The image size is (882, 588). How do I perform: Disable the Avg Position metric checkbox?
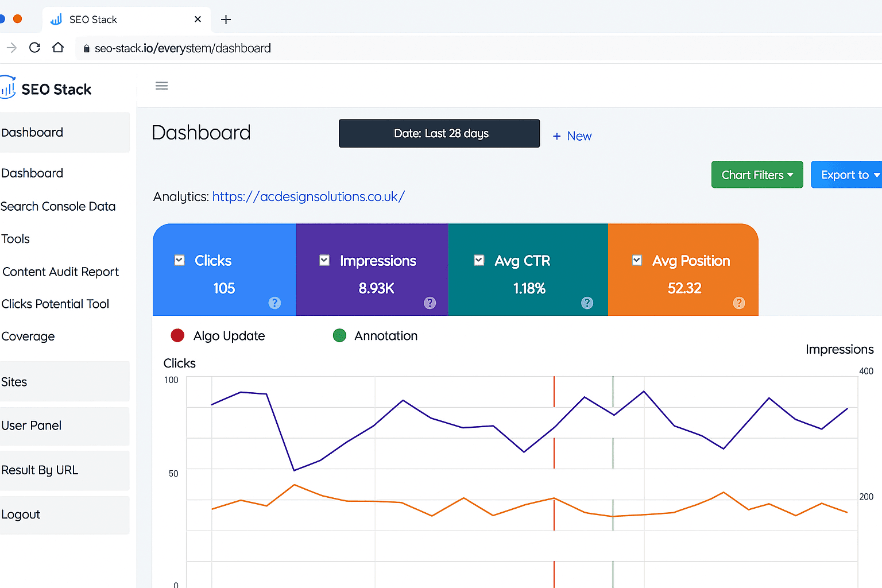(636, 260)
